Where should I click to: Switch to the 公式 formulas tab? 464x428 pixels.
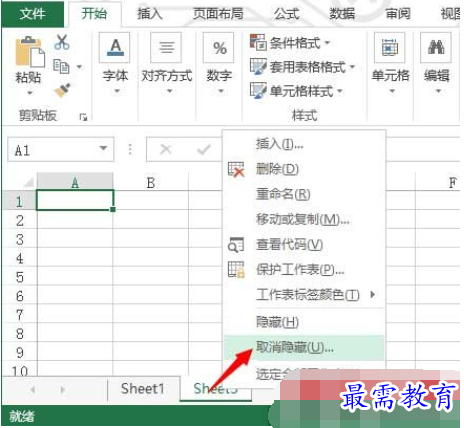tap(286, 14)
